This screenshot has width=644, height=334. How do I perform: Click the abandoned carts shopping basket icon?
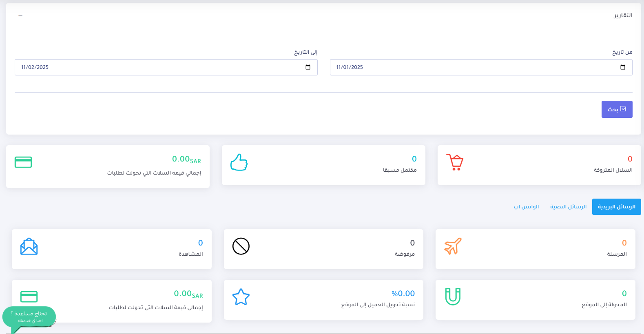pyautogui.click(x=455, y=162)
